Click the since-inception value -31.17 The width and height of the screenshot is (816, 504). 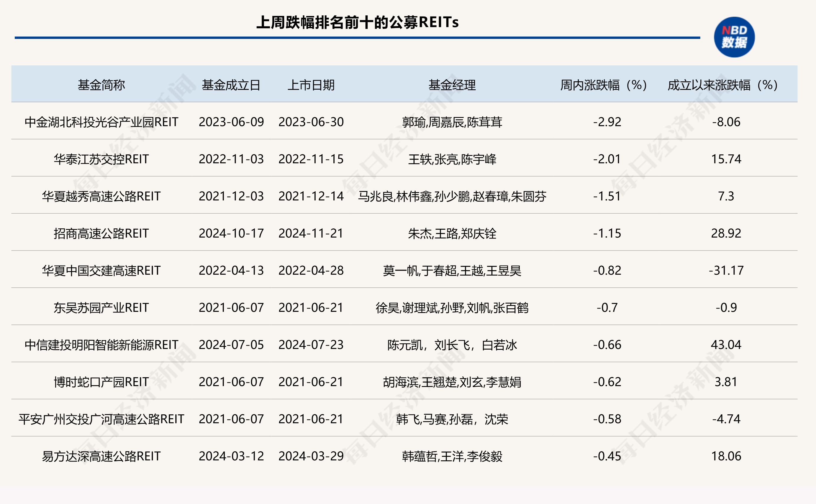pyautogui.click(x=726, y=270)
